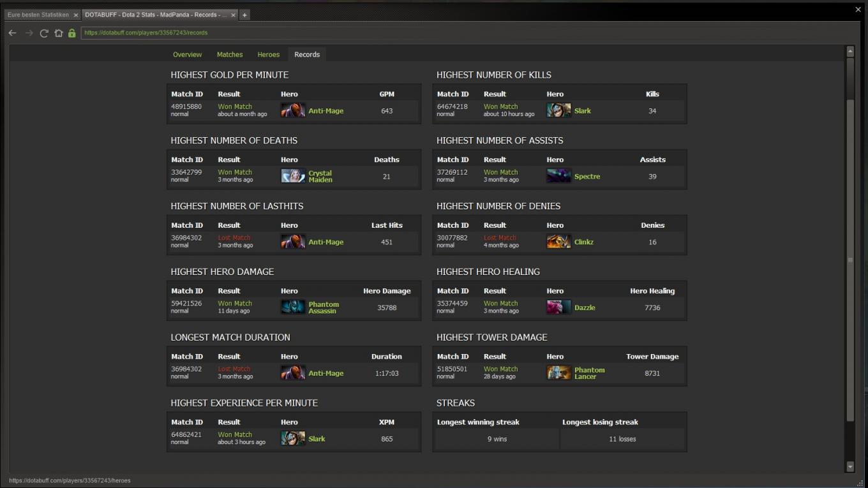Screen dimensions: 868x488
Task: Switch to the Overview tab
Action: tap(187, 55)
